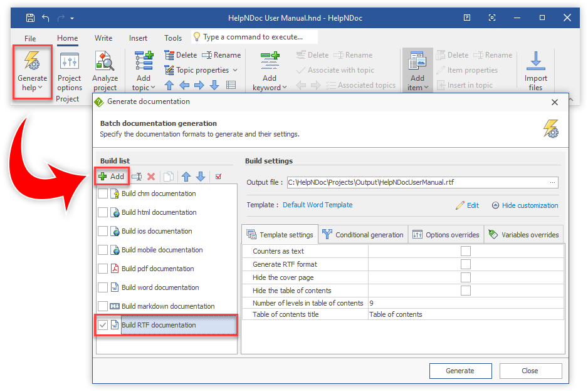Viewport: 588px width, 392px height.
Task: Click Item properties in library group
Action: (x=467, y=70)
